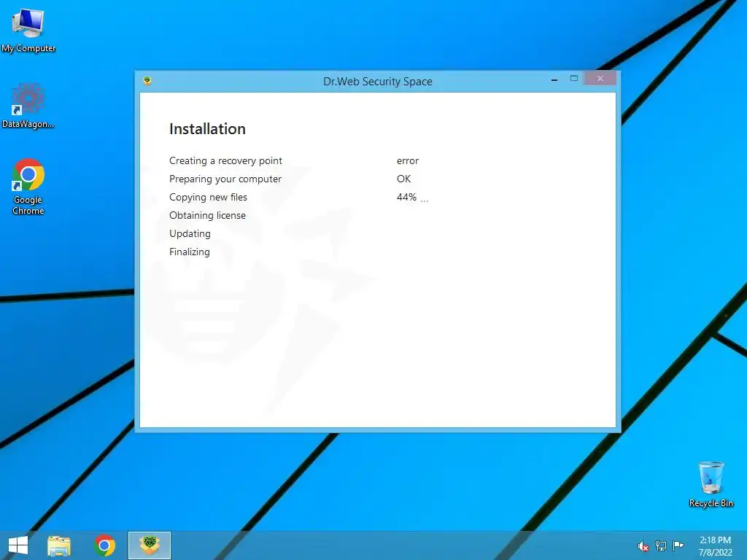This screenshot has height=560, width=747.
Task: Select Dr.Web installer taskbar button
Action: 149,545
